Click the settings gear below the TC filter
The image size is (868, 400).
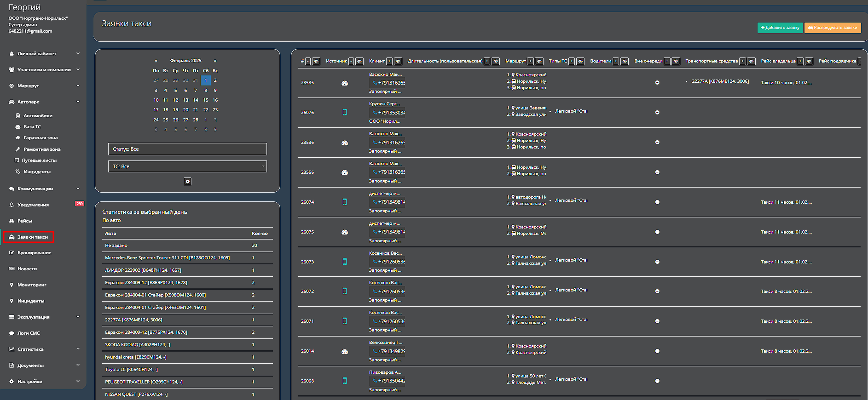(187, 182)
